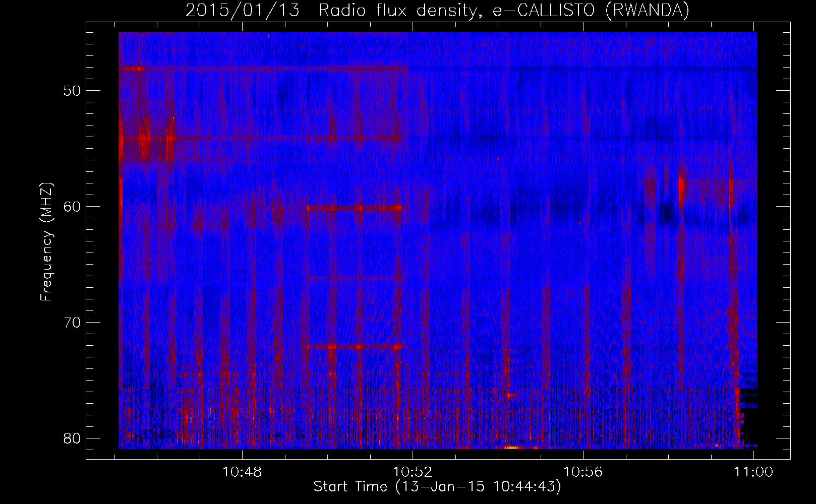816x504 pixels.
Task: Click inside the radio flux spectrogram plot
Action: point(438,240)
